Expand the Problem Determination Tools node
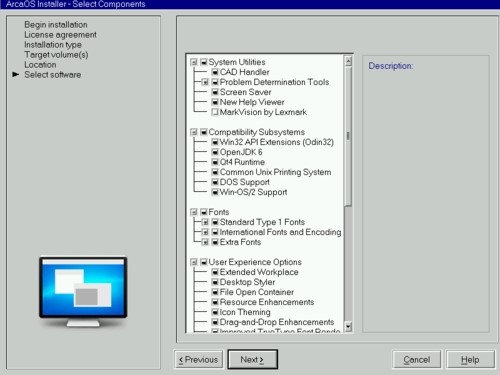This screenshot has height=375, width=500. point(205,82)
